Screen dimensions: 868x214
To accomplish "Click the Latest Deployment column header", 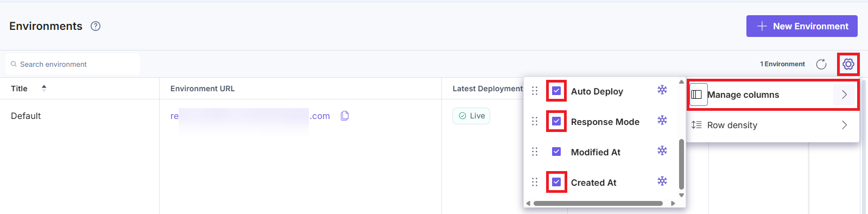I will (487, 89).
